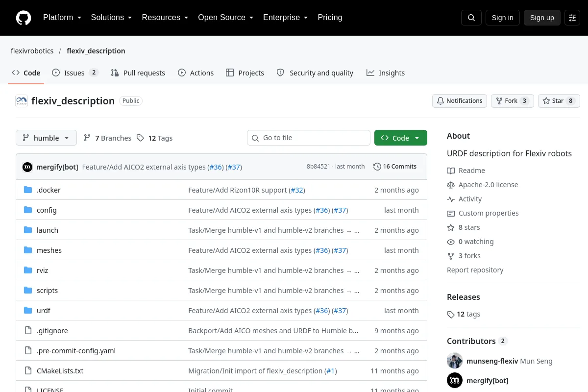
Task: Click the watching eye icon
Action: tap(451, 242)
